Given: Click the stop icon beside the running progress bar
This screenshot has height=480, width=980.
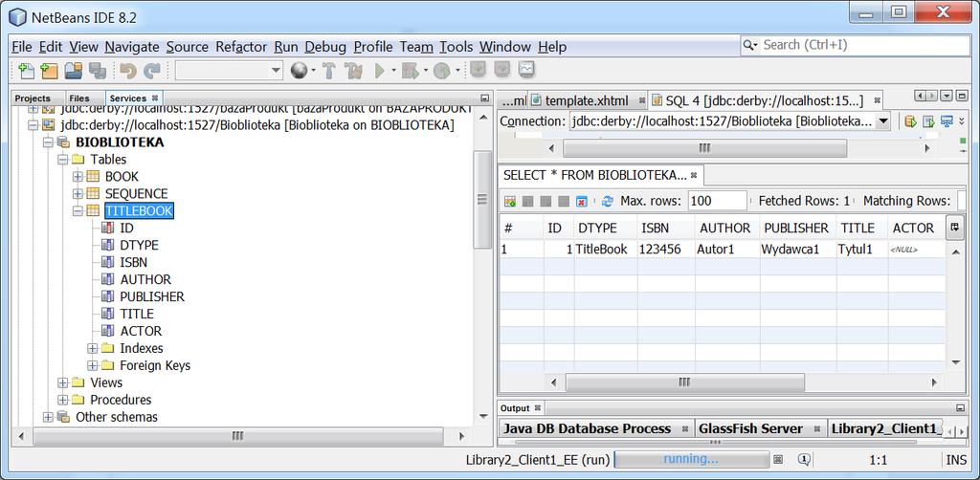Looking at the screenshot, I should coord(778,459).
